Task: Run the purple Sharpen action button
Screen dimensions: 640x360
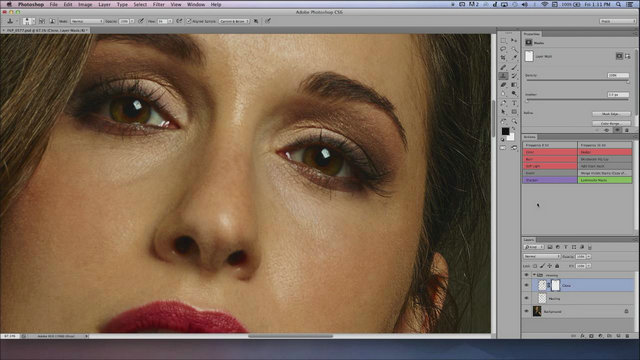Action: (550, 180)
